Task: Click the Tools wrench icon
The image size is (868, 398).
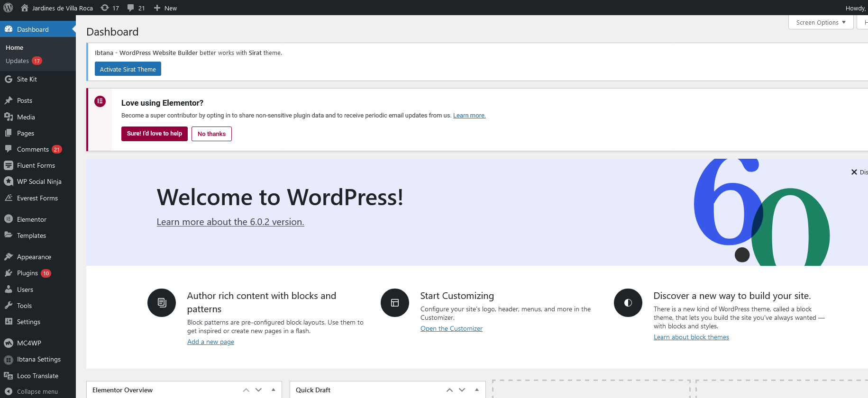Action: pos(9,306)
